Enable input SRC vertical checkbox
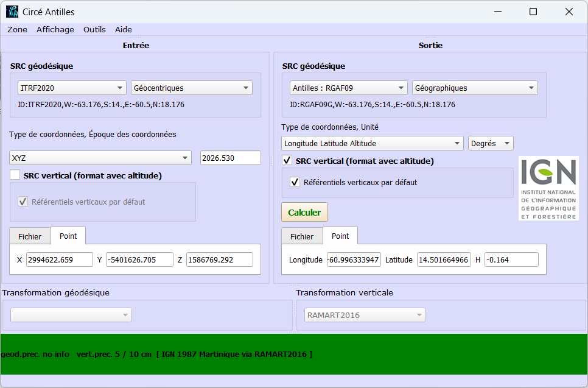 (x=15, y=175)
